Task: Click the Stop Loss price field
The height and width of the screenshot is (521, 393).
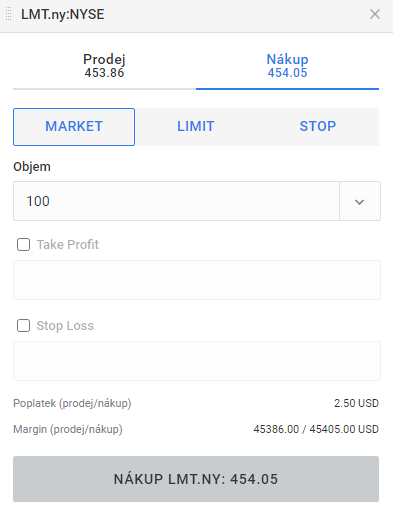Action: [197, 361]
